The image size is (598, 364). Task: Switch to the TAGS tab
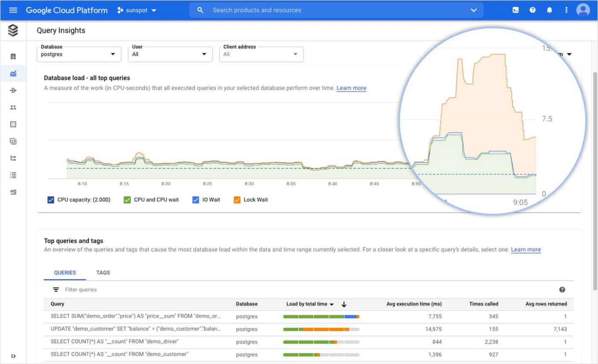click(x=103, y=273)
